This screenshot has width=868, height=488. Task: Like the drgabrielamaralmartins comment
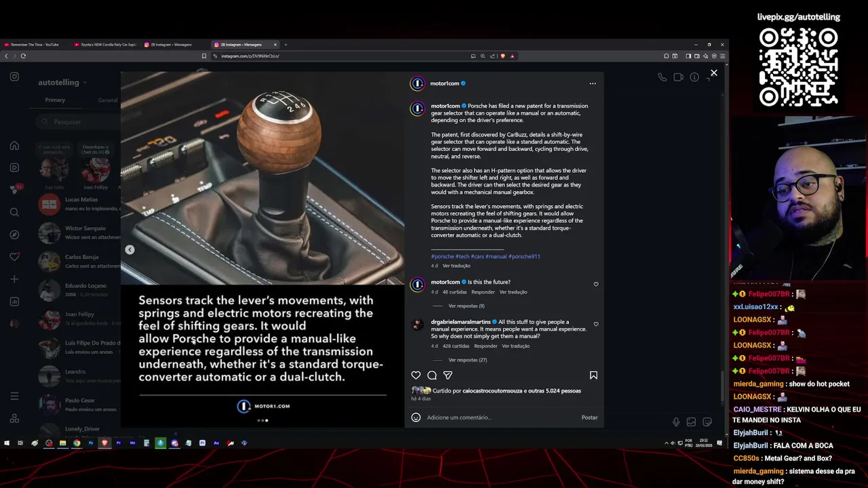tap(596, 324)
